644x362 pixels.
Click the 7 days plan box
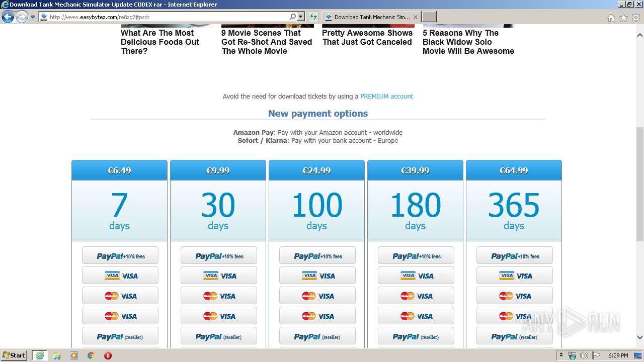pos(119,210)
